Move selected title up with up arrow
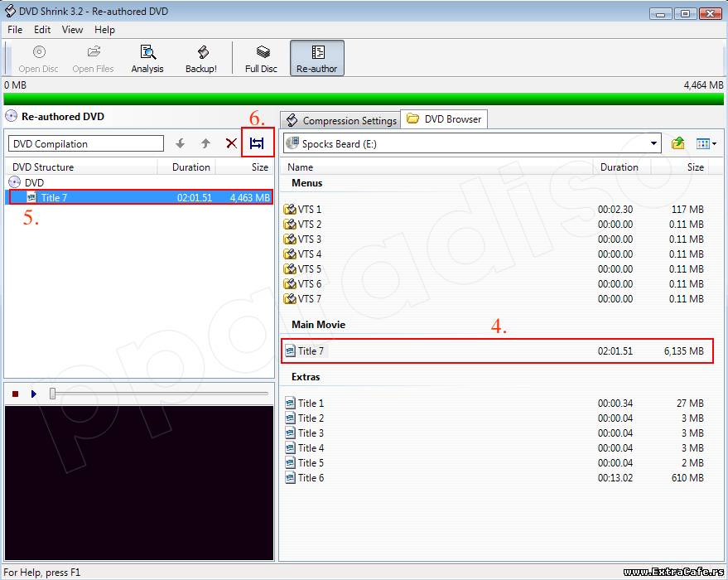This screenshot has height=580, width=728. [205, 143]
